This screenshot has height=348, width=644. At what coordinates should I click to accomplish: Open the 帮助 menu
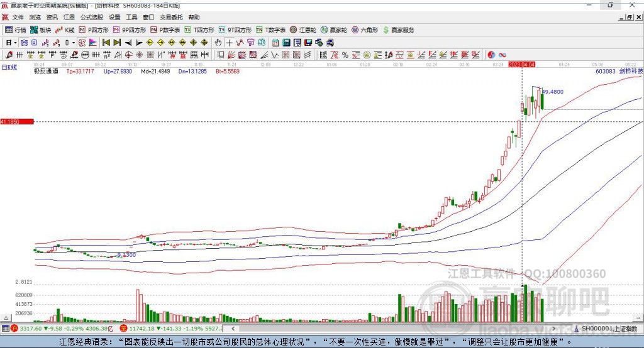point(194,17)
